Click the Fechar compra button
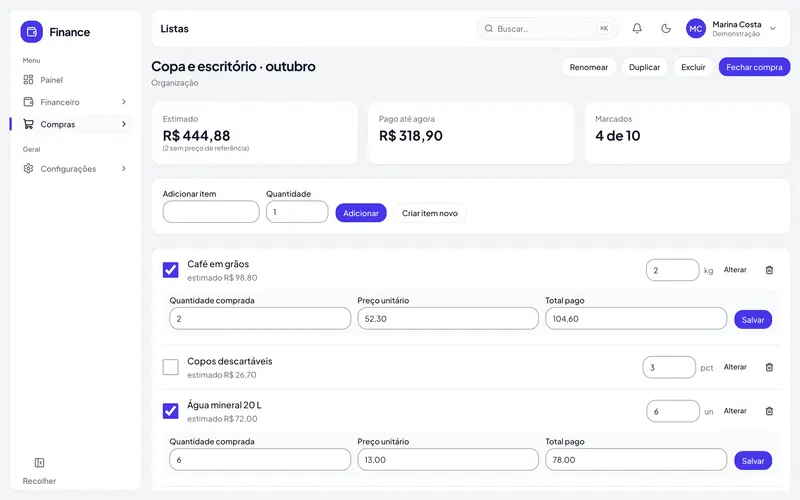This screenshot has height=500, width=800. (754, 67)
